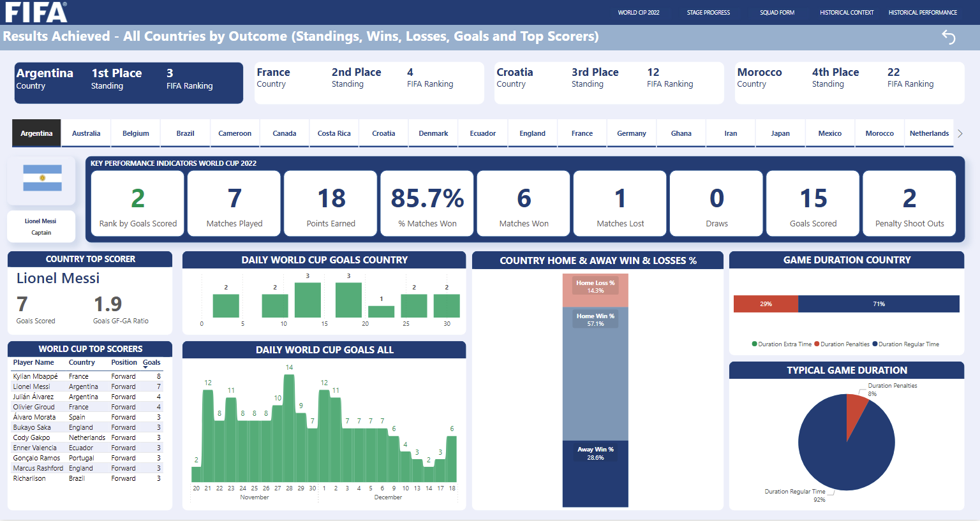The image size is (980, 521).
Task: Click the % Matches Won KPI card
Action: [x=427, y=203]
